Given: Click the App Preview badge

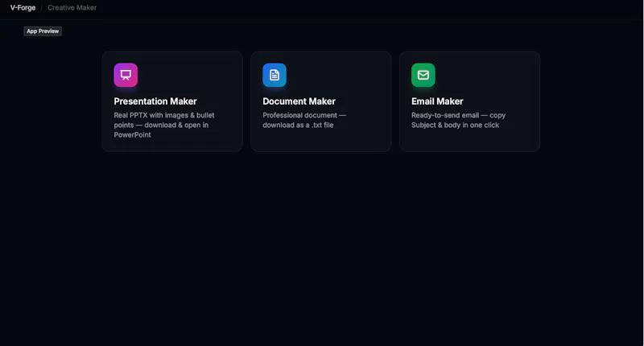Looking at the screenshot, I should (x=43, y=31).
